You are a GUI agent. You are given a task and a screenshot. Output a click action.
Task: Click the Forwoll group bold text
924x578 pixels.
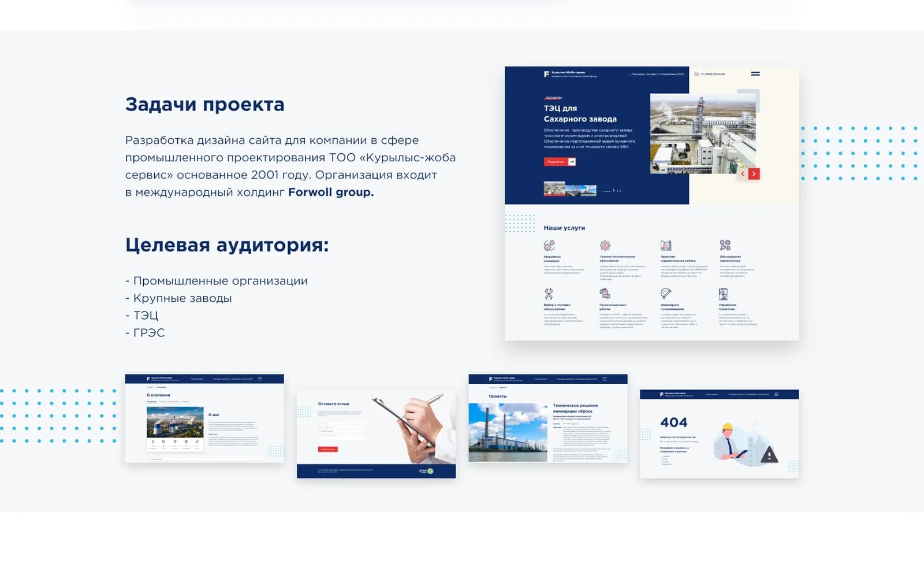point(331,192)
